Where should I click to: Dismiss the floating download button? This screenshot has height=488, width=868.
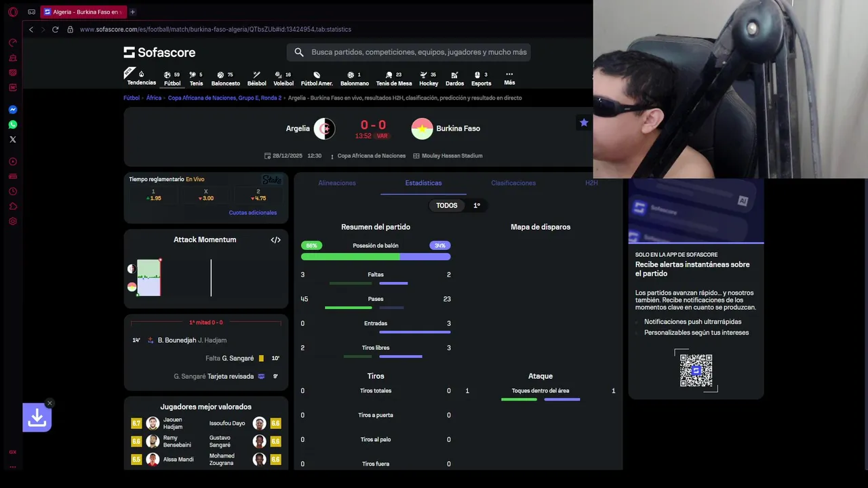click(50, 403)
